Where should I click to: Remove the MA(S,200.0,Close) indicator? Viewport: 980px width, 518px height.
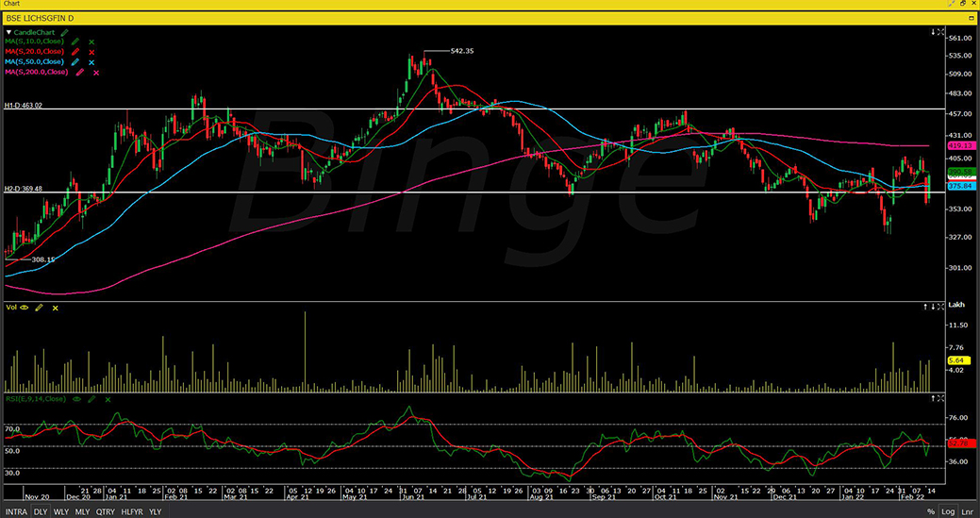pos(95,73)
